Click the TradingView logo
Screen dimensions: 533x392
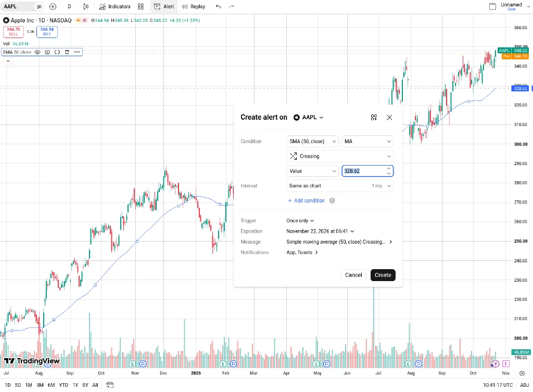point(32,361)
